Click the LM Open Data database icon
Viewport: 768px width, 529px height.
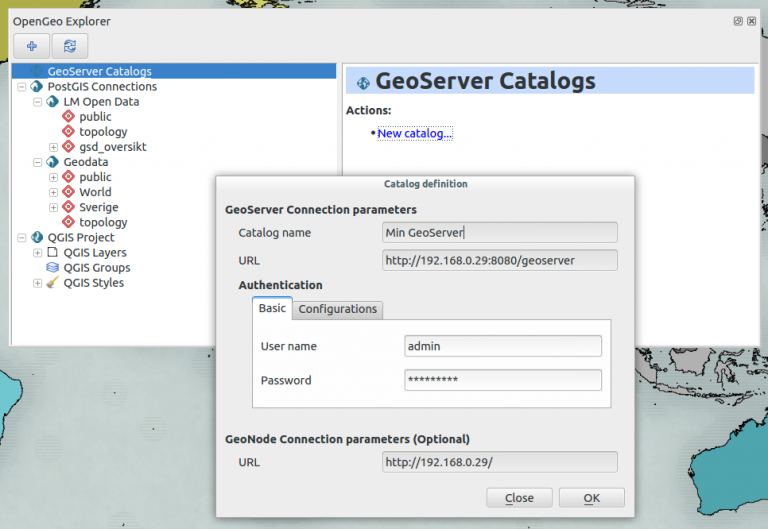tap(52, 102)
